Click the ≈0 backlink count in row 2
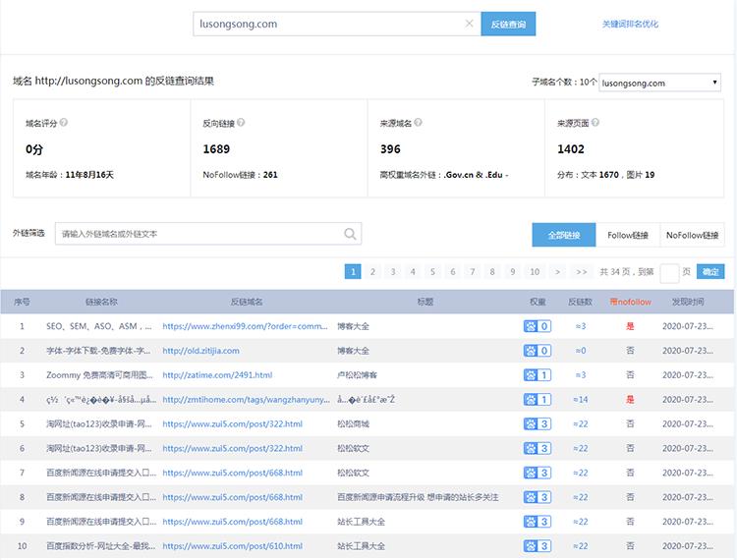 (x=581, y=351)
